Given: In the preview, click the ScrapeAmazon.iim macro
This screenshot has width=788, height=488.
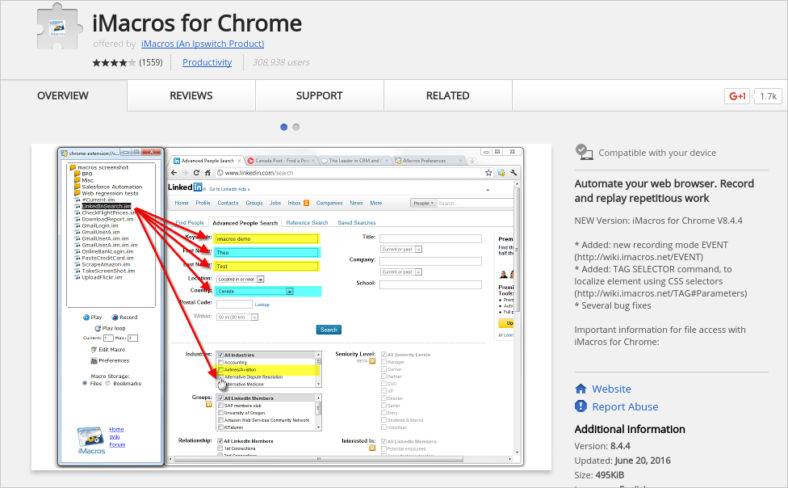Looking at the screenshot, I should coord(103,264).
